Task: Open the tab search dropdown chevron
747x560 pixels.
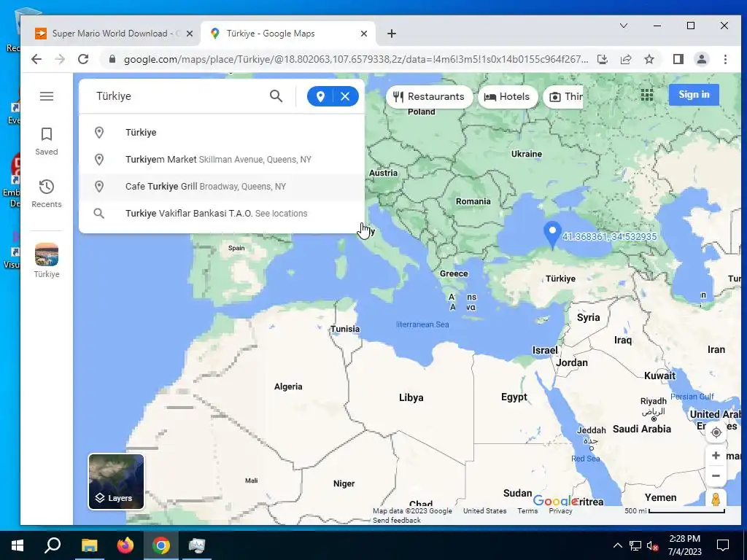Action: 623,26
